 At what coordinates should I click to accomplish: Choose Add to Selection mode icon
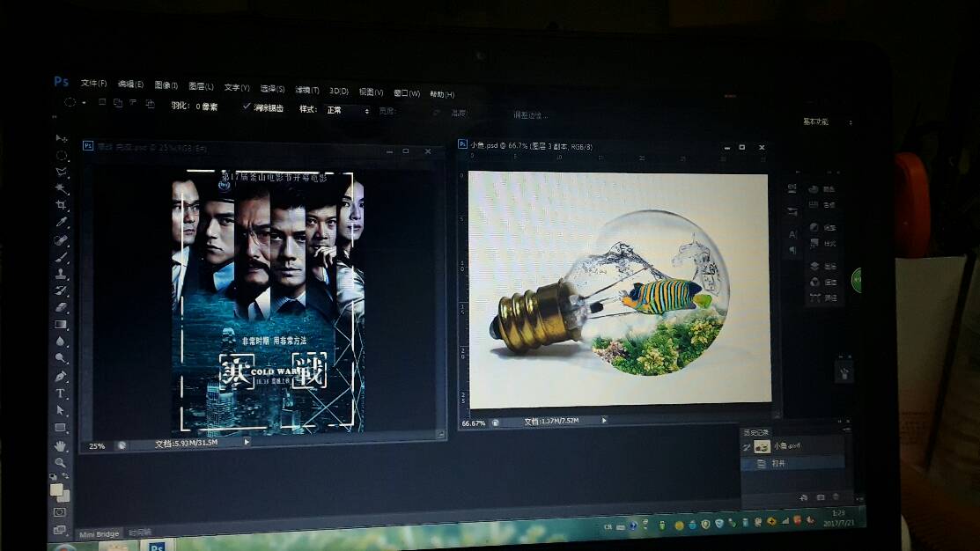click(x=117, y=103)
